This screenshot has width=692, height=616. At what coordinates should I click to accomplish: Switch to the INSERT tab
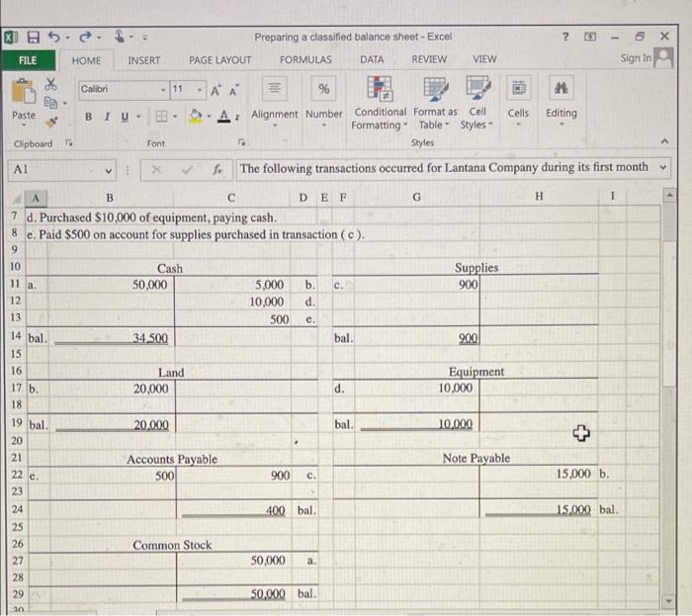coord(144,60)
